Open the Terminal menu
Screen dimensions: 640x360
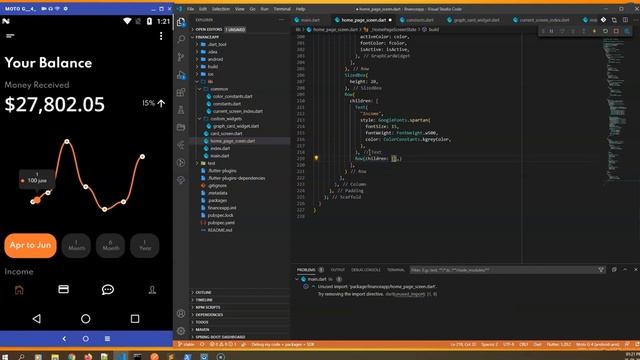click(x=282, y=9)
